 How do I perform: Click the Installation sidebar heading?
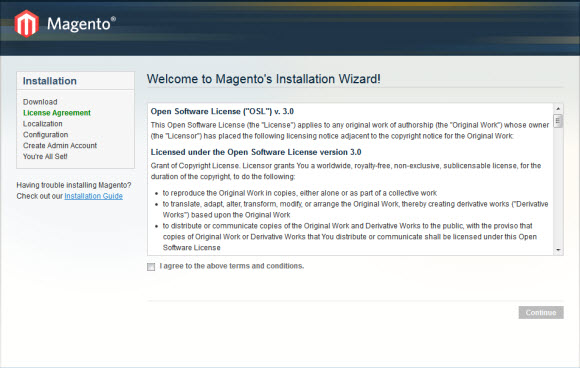[50, 81]
